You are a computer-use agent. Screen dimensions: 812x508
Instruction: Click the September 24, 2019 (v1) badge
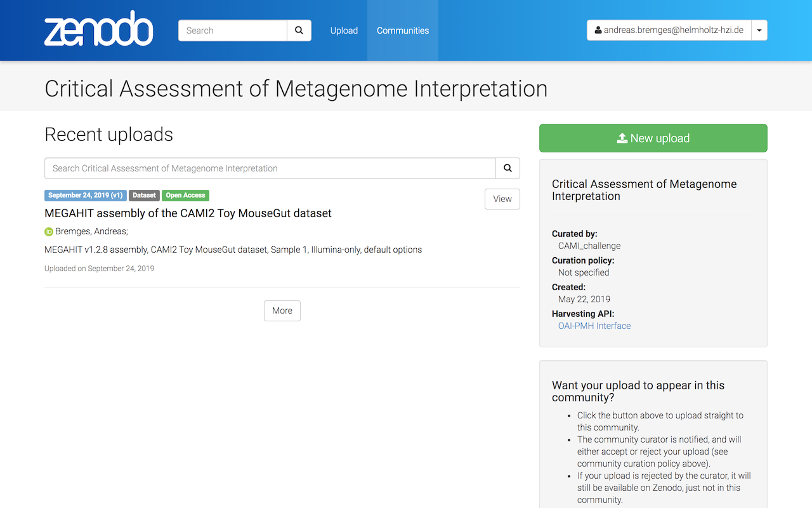point(85,196)
